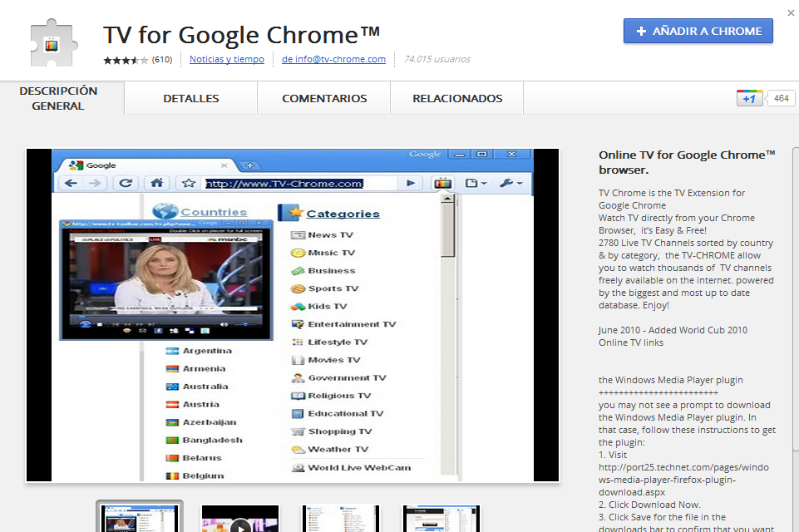The image size is (799, 532).
Task: Switch to the Comentarios tab
Action: point(324,98)
